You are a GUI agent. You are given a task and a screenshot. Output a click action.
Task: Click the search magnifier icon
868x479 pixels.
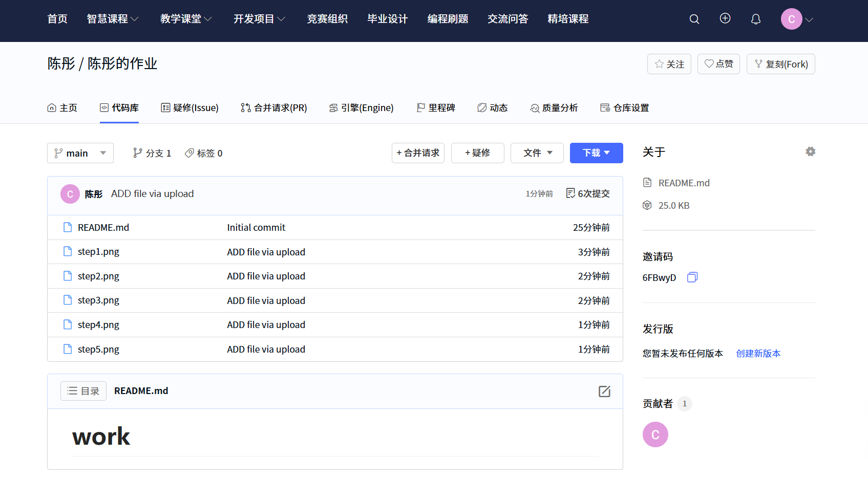[694, 19]
